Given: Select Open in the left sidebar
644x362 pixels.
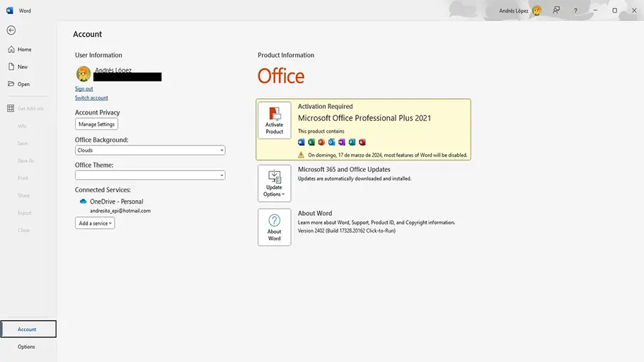Looking at the screenshot, I should tap(23, 84).
